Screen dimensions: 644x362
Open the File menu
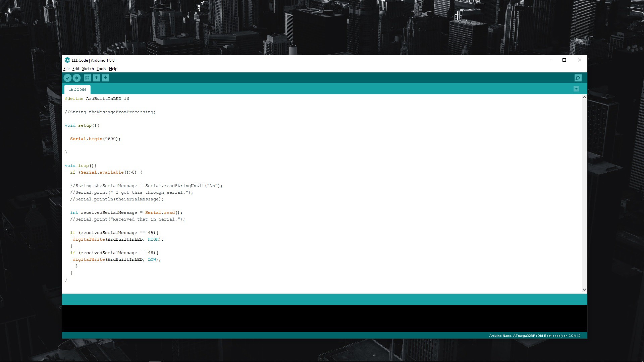click(x=66, y=69)
